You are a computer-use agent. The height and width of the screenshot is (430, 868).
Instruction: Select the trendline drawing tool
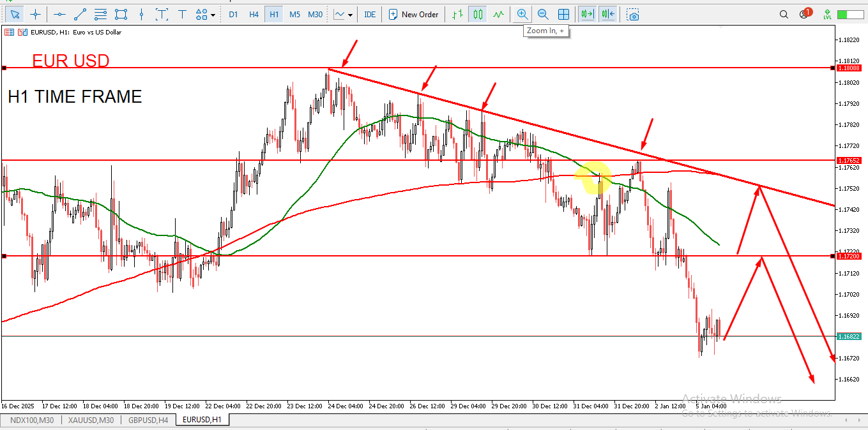tap(80, 14)
